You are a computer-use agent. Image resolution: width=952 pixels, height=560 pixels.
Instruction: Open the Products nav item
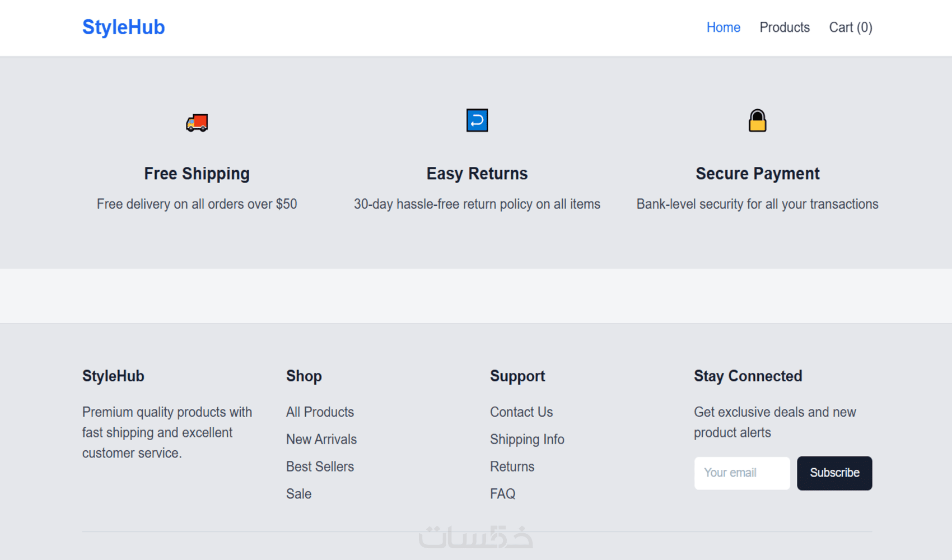point(784,27)
